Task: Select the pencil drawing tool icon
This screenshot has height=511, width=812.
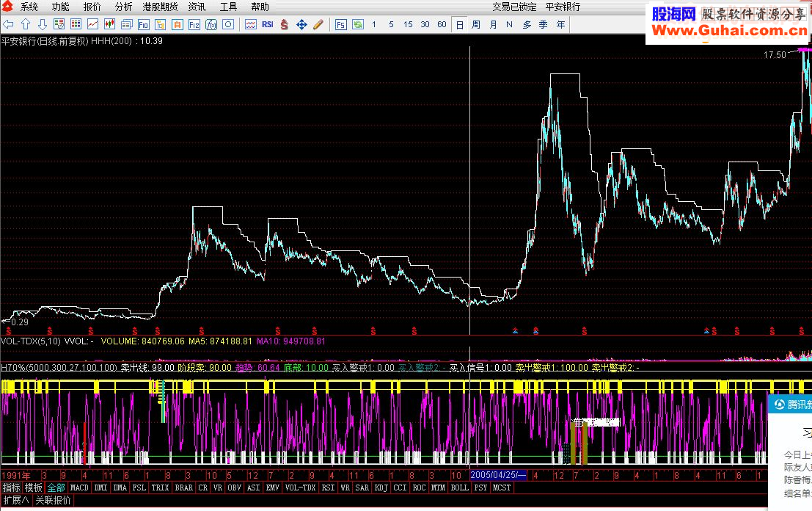Action: click(318, 24)
